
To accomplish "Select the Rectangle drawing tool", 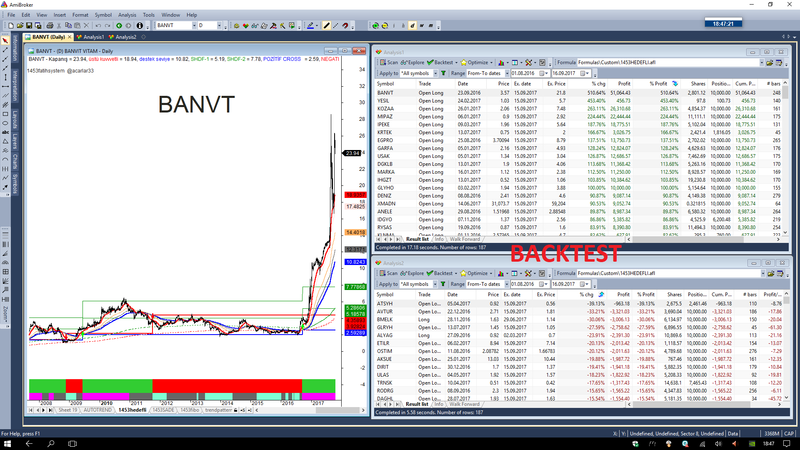I will (x=5, y=114).
